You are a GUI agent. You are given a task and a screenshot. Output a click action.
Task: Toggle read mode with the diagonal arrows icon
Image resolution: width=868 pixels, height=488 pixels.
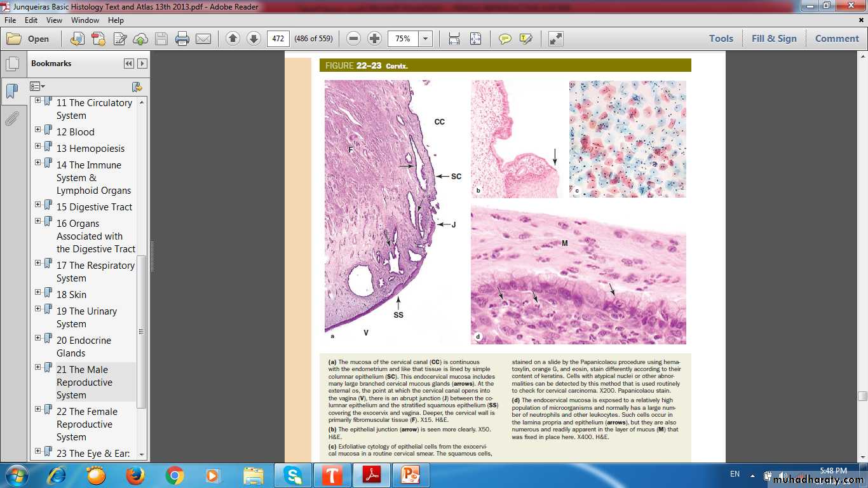coord(555,39)
